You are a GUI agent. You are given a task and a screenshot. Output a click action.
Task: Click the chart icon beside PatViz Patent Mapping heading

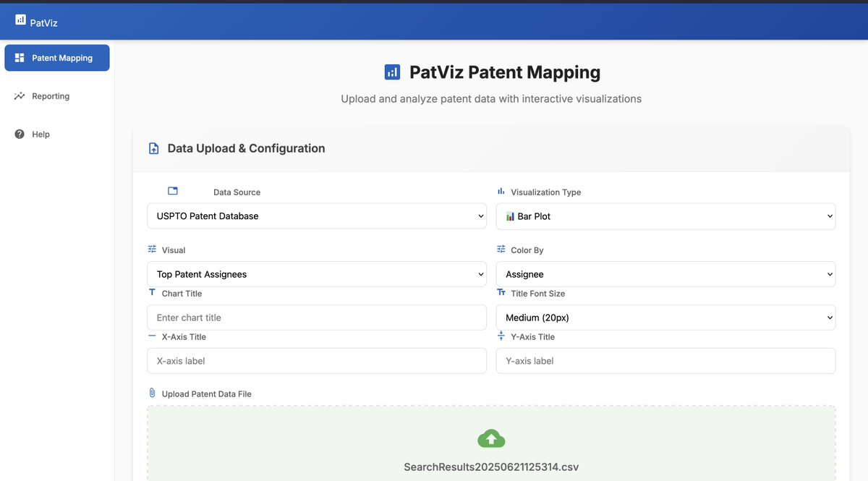click(x=392, y=72)
